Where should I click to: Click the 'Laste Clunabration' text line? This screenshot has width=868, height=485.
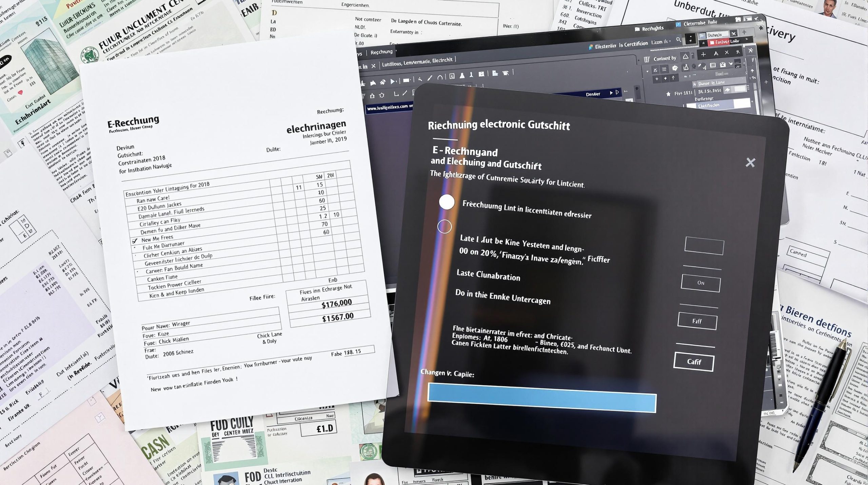[x=488, y=275]
